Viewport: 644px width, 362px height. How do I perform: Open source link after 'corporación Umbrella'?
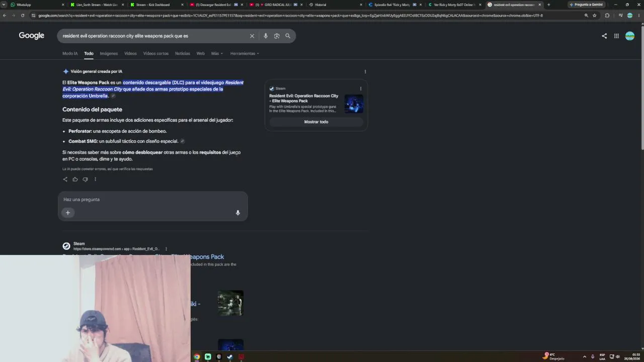(x=113, y=96)
